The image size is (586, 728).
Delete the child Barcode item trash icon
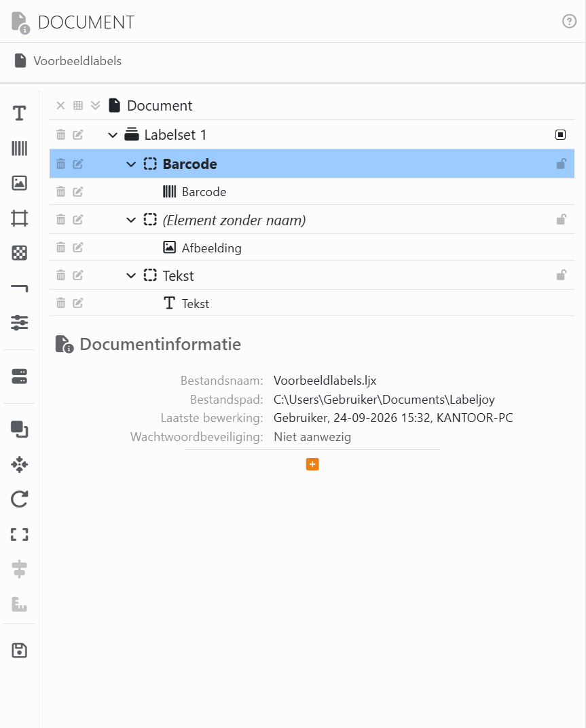61,191
